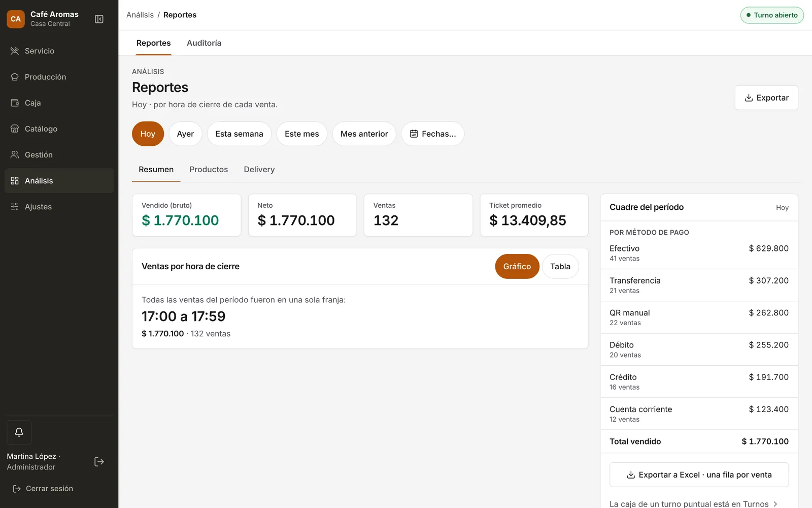Open the Turnos link about caja
The image size is (812, 508).
[x=693, y=504]
